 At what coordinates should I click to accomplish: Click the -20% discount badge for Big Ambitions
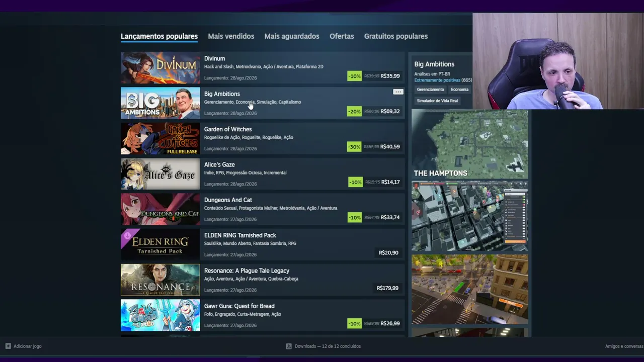(x=354, y=111)
